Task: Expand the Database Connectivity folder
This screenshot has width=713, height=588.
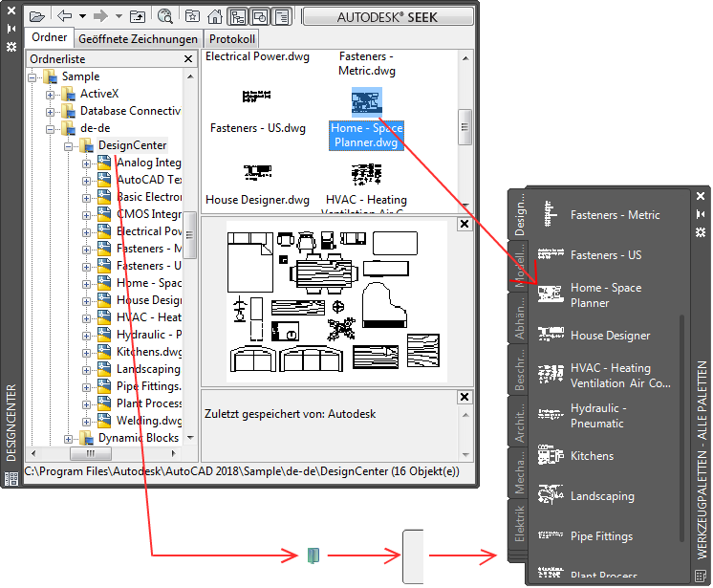Action: click(50, 112)
